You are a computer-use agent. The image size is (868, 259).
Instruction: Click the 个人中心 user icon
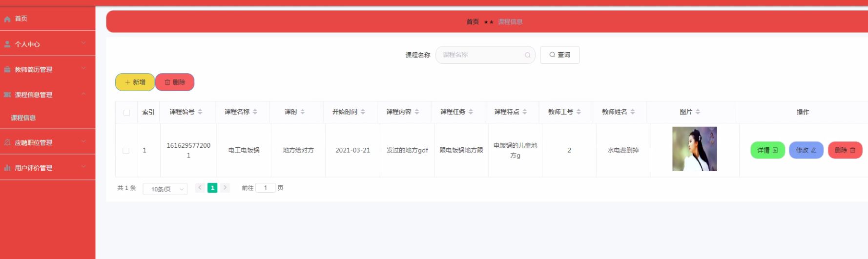click(x=7, y=44)
